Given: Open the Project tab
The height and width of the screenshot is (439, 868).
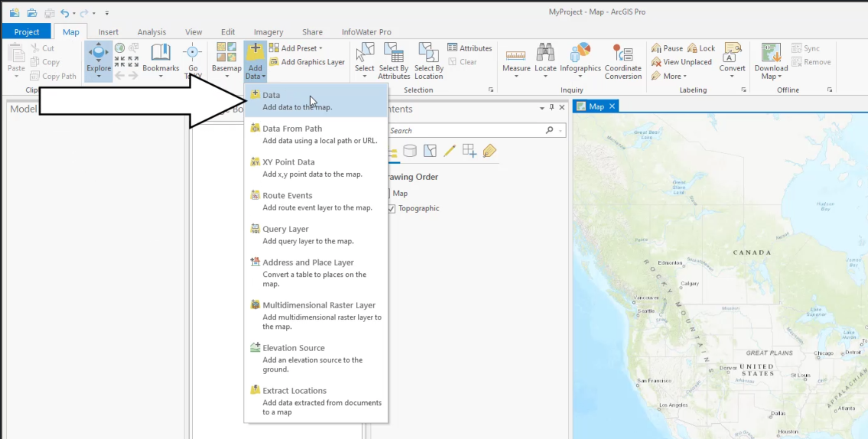Looking at the screenshot, I should pos(27,31).
